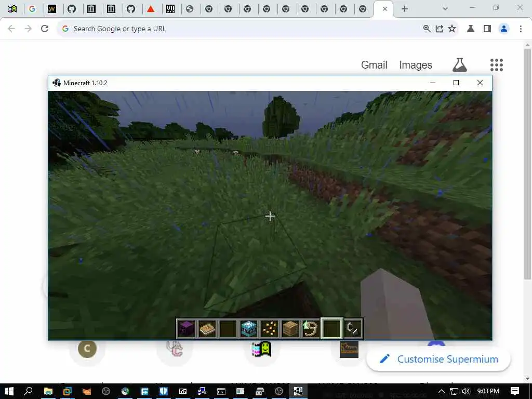Viewport: 532px width, 399px height.
Task: Select the wooden planks hotbar slot
Action: pyautogui.click(x=290, y=328)
